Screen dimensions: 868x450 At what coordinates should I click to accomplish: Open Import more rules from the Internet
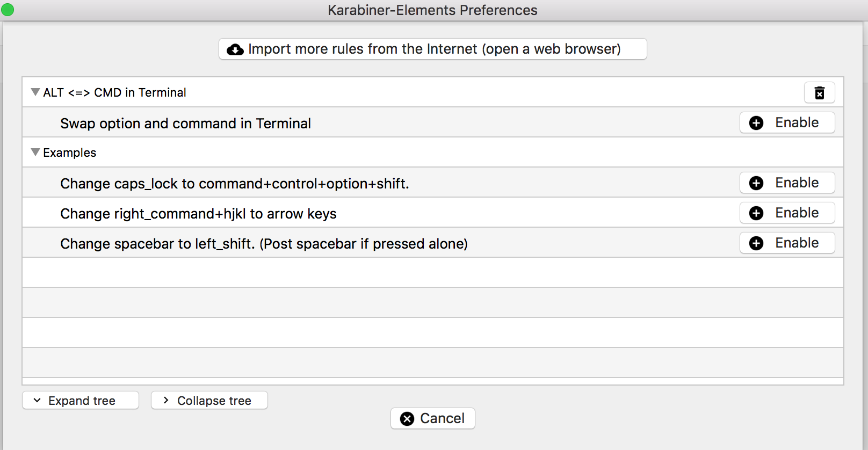[433, 49]
